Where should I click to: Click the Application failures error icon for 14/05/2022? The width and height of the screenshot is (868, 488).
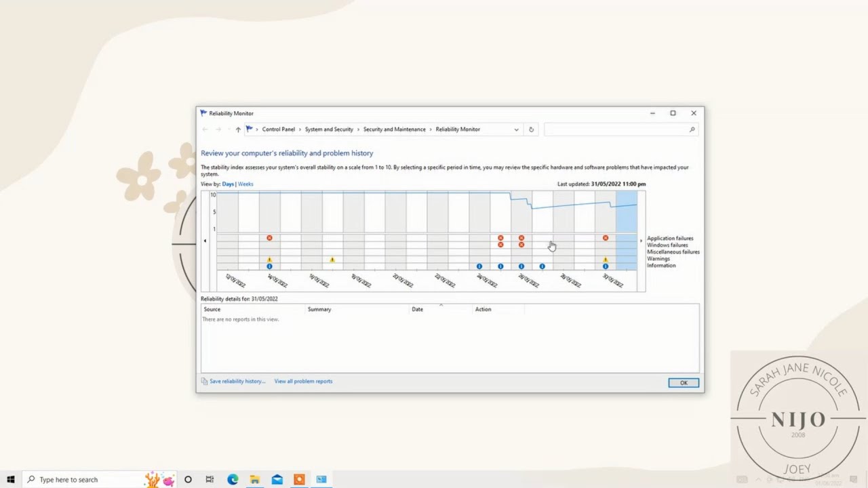coord(269,238)
